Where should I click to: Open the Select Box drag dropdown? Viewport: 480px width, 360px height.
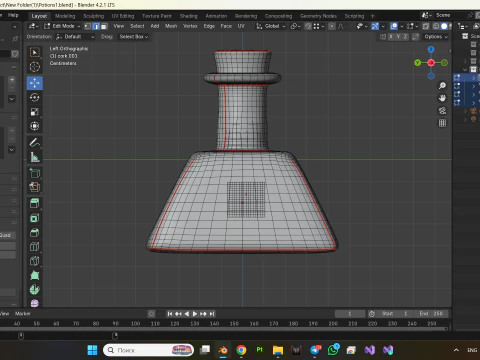[x=134, y=37]
